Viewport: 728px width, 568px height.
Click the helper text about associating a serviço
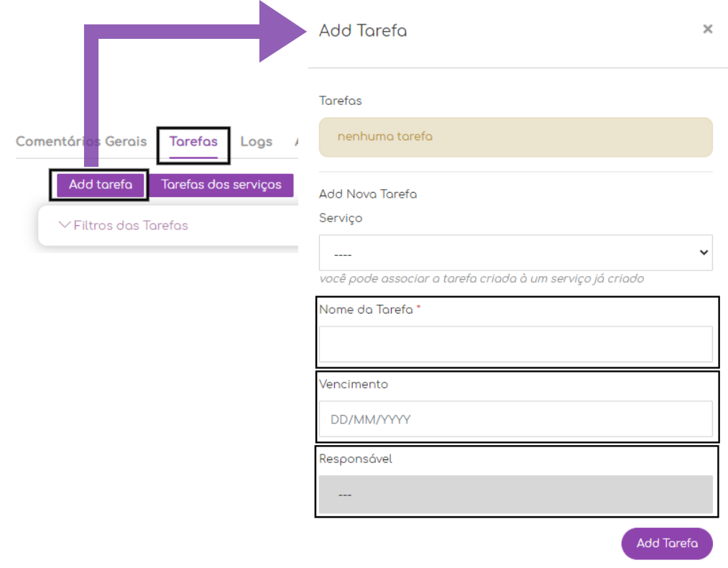coord(482,279)
